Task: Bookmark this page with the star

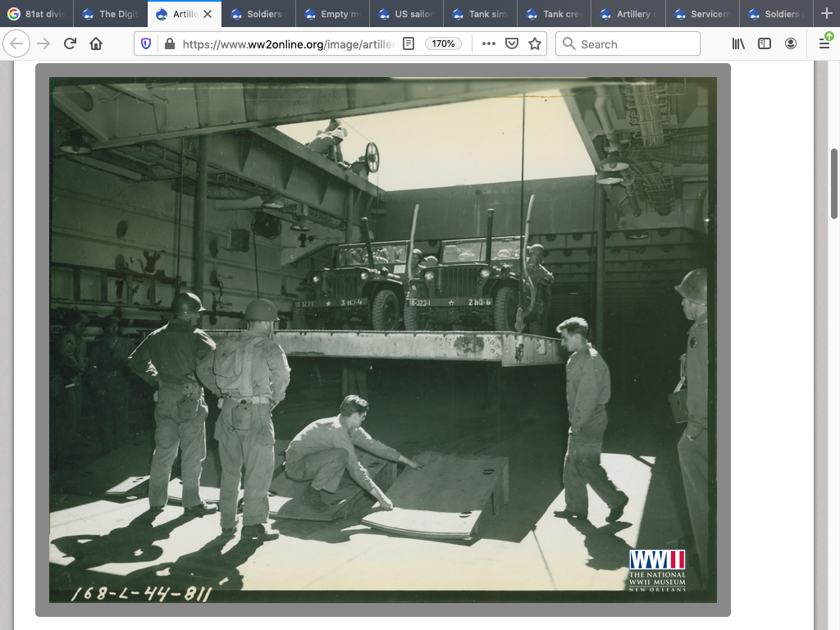Action: coord(535,43)
